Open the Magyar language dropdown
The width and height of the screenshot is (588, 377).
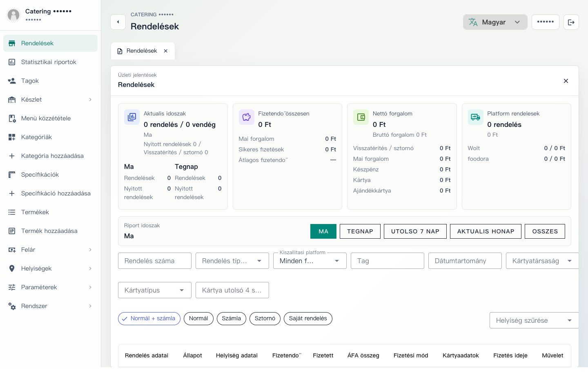tap(495, 22)
